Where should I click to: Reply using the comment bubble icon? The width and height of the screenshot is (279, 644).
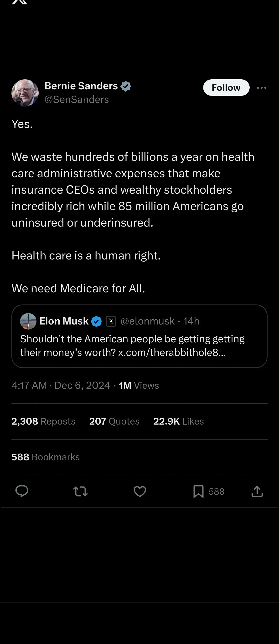click(22, 491)
